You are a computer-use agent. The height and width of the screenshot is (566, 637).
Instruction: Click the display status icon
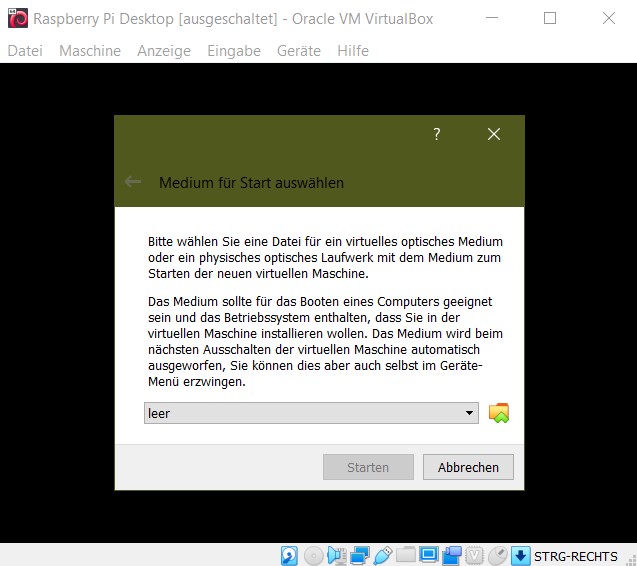[429, 555]
